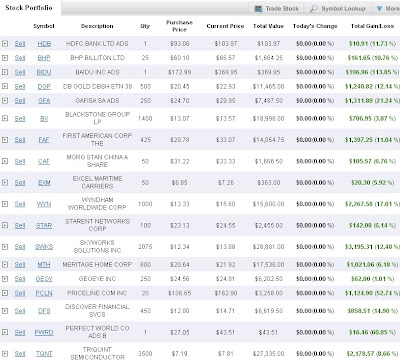The width and height of the screenshot is (400, 362).
Task: Open the More dropdown arrow
Action: click(379, 9)
